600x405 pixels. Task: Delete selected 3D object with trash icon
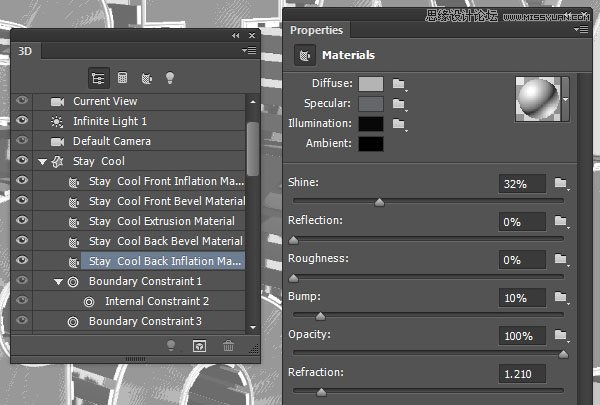pyautogui.click(x=228, y=346)
